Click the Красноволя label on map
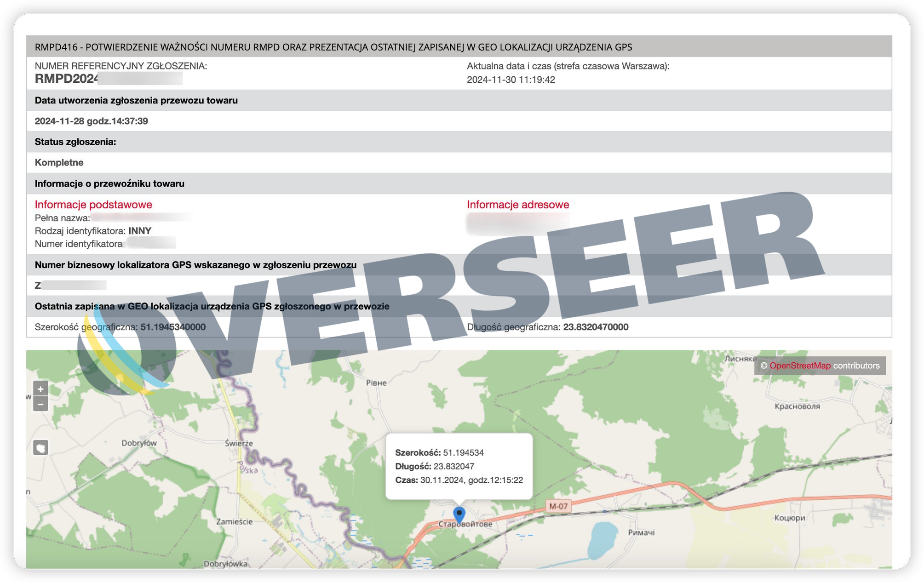 pyautogui.click(x=797, y=406)
